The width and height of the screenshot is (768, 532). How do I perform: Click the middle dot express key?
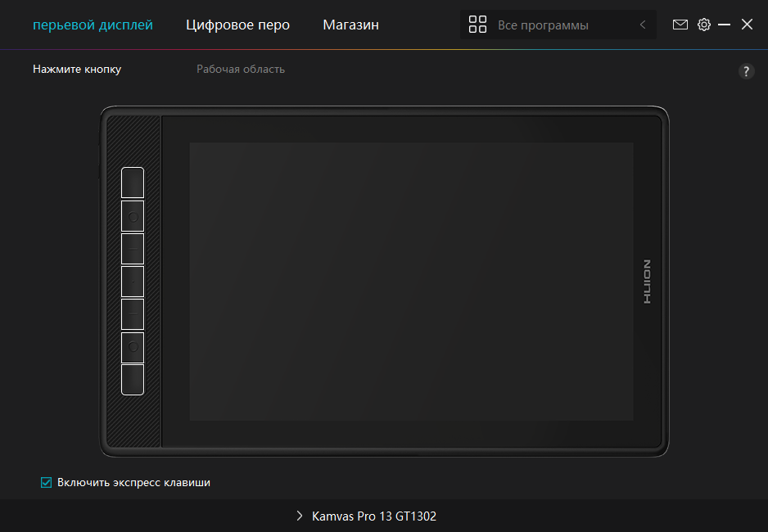pos(133,282)
